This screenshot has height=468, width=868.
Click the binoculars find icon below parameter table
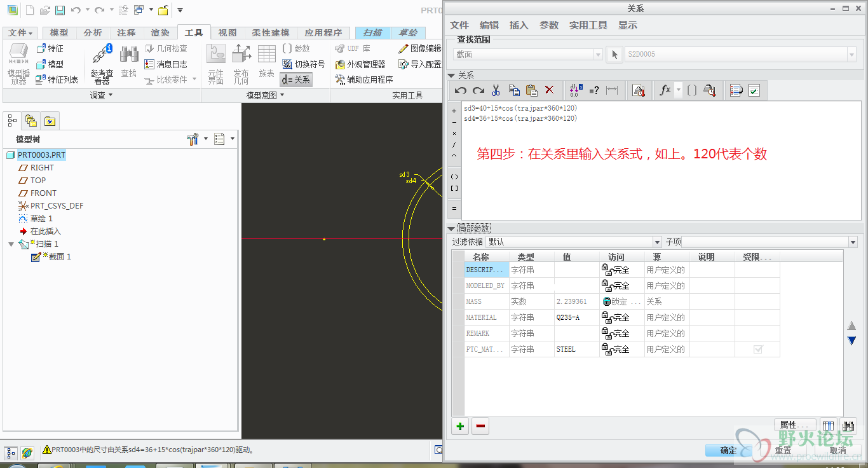click(x=848, y=426)
